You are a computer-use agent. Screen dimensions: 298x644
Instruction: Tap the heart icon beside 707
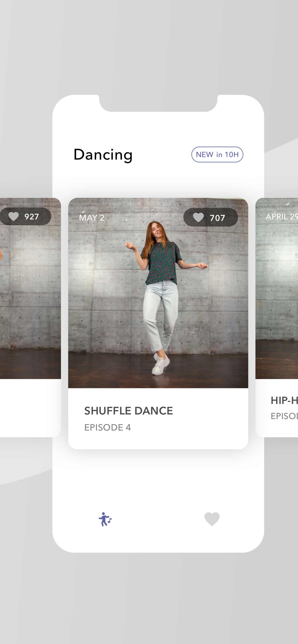tap(198, 218)
